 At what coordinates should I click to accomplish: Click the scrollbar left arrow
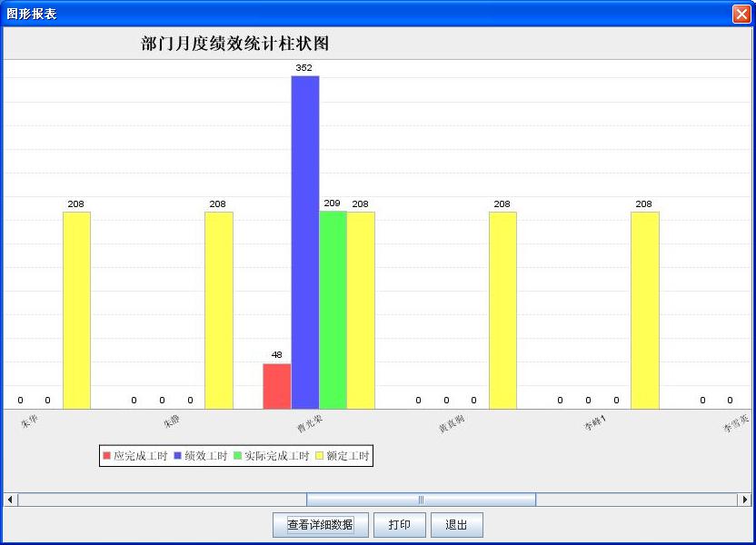point(8,499)
